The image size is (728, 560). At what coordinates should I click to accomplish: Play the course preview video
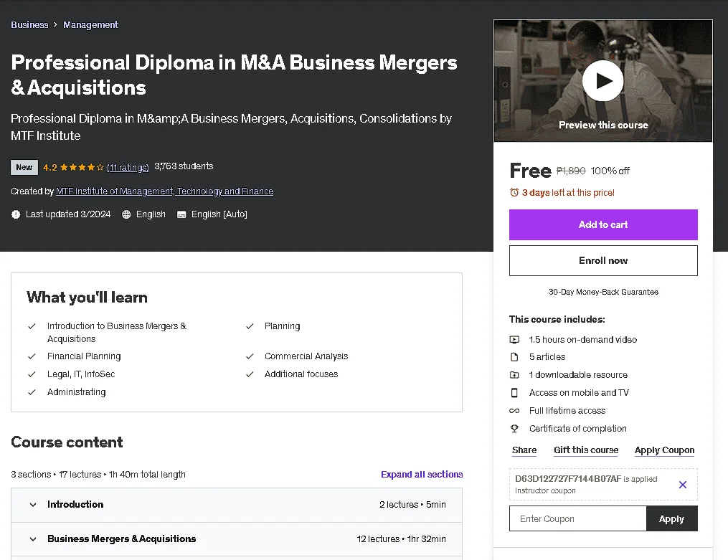602,81
